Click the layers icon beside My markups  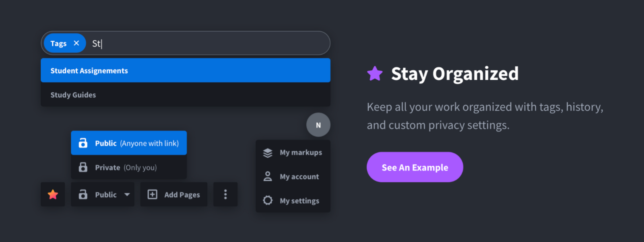268,152
